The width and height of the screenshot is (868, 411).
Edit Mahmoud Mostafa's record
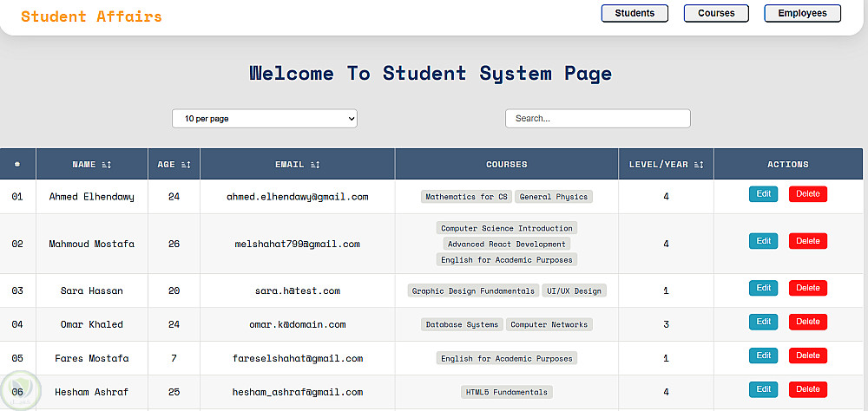[763, 241]
